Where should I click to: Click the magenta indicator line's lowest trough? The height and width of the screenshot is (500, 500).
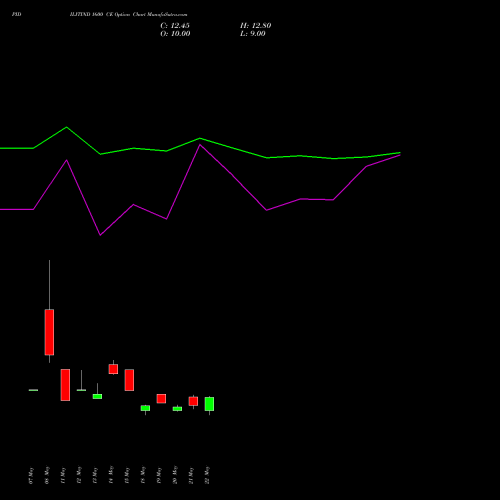pos(100,235)
